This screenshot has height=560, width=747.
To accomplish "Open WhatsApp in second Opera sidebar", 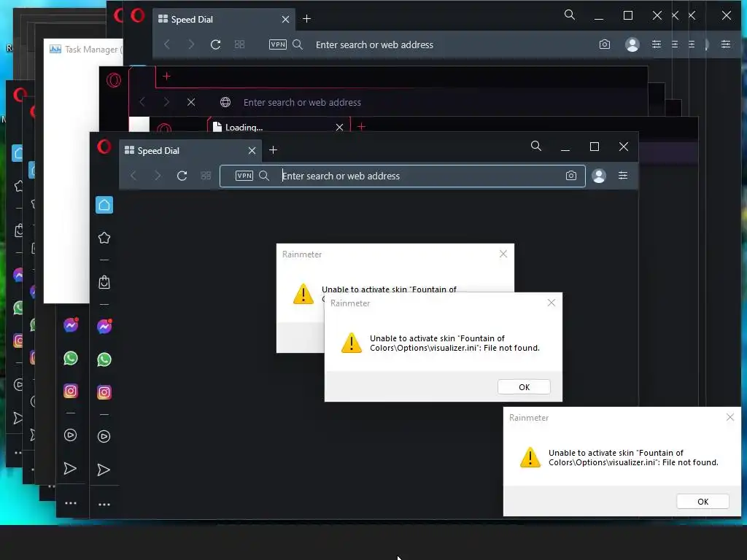I will tap(71, 358).
